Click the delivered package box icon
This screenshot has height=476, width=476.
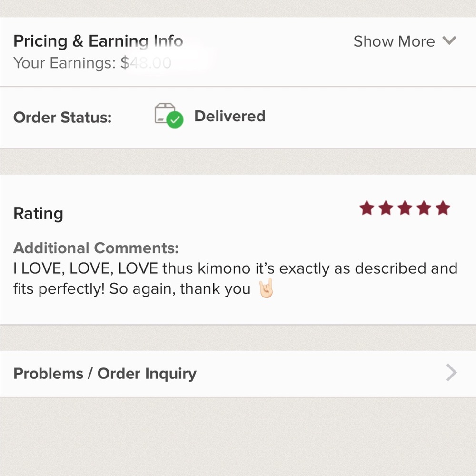(x=163, y=113)
